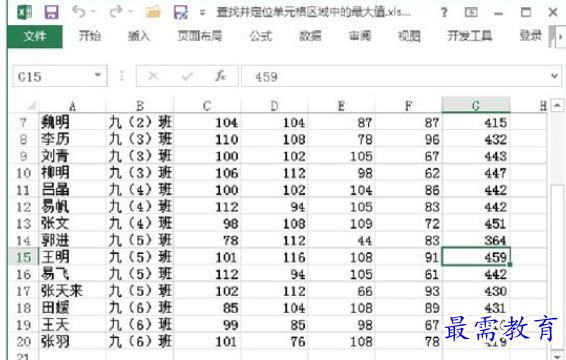The height and width of the screenshot is (360, 566).
Task: Click the Excel application icon
Action: coord(24,12)
